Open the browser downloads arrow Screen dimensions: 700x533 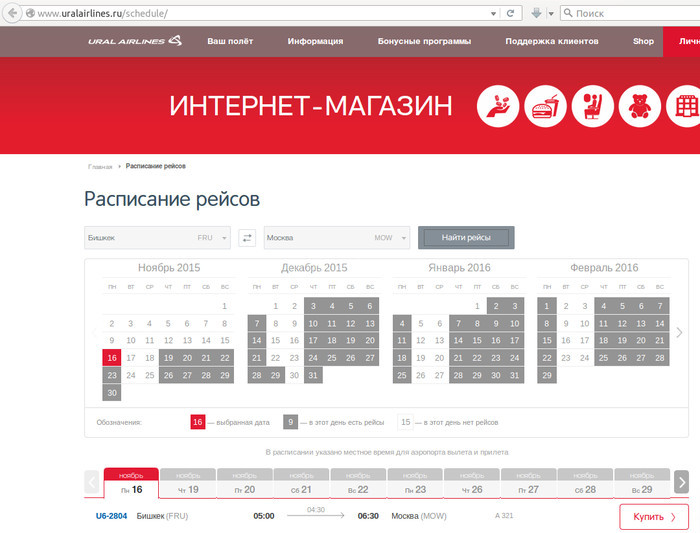tap(537, 13)
